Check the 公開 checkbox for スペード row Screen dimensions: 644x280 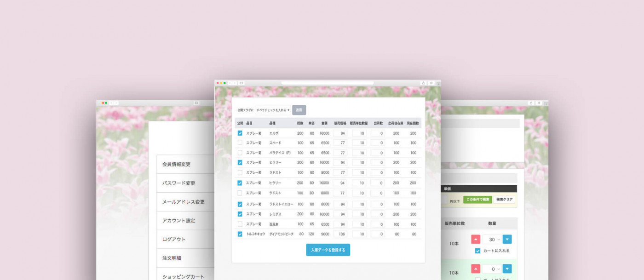[240, 143]
